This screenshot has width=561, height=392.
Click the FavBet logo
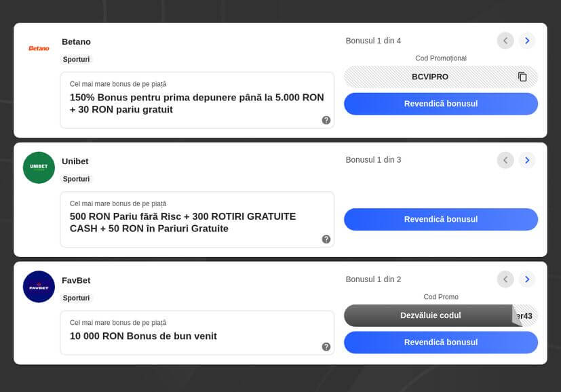[x=39, y=286]
